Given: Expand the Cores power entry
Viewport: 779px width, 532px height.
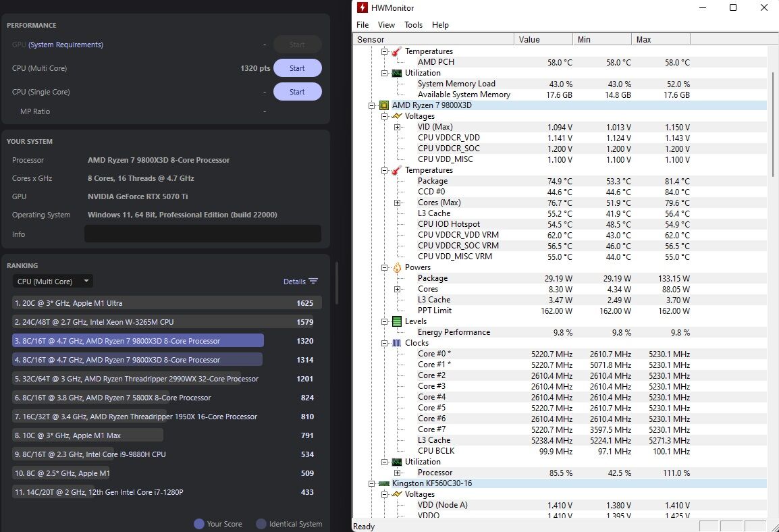Looking at the screenshot, I should point(397,289).
